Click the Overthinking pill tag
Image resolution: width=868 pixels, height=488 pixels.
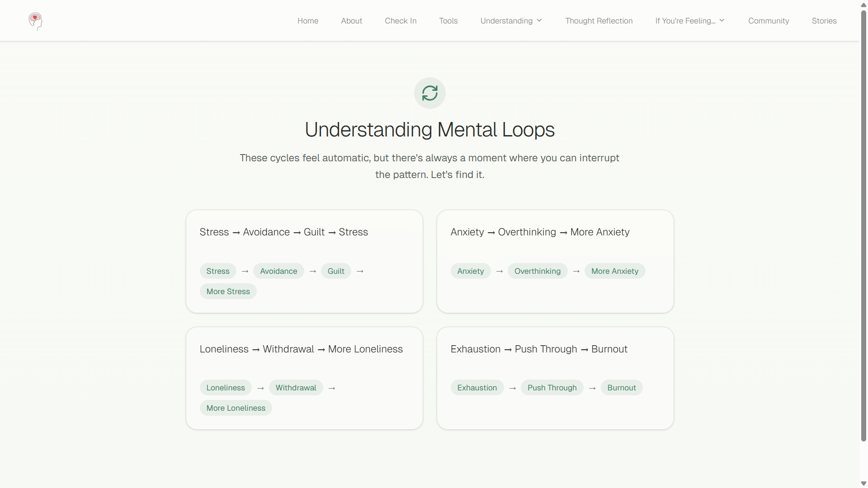tap(538, 271)
